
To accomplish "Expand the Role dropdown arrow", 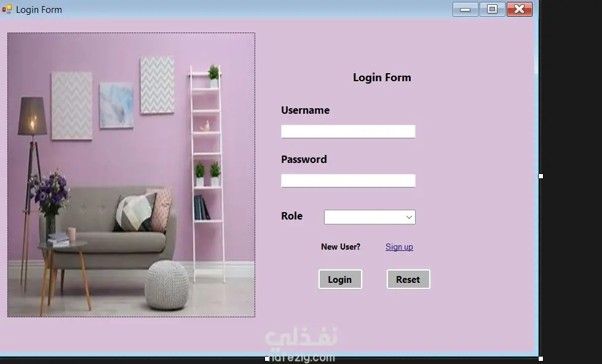I will tap(410, 217).
